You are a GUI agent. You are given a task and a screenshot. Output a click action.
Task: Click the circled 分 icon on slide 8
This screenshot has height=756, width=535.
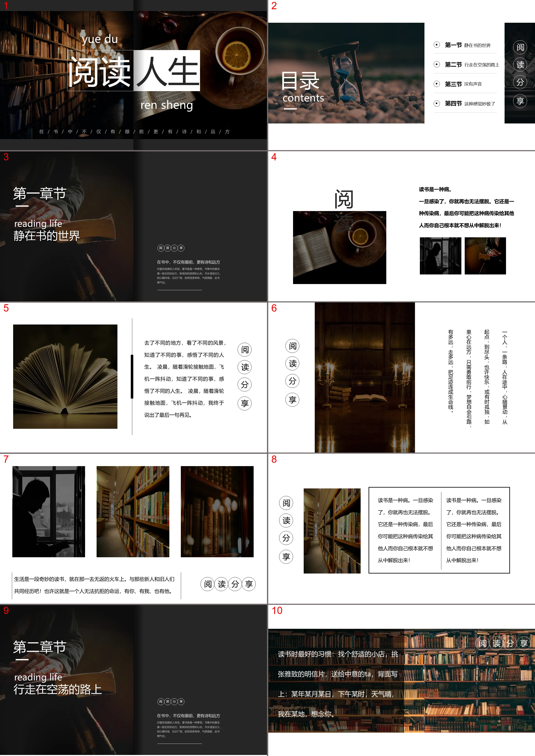pyautogui.click(x=286, y=538)
